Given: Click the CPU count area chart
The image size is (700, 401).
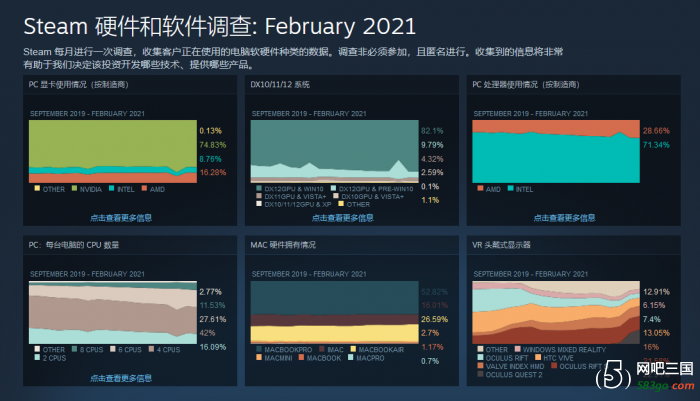Looking at the screenshot, I should [113, 312].
